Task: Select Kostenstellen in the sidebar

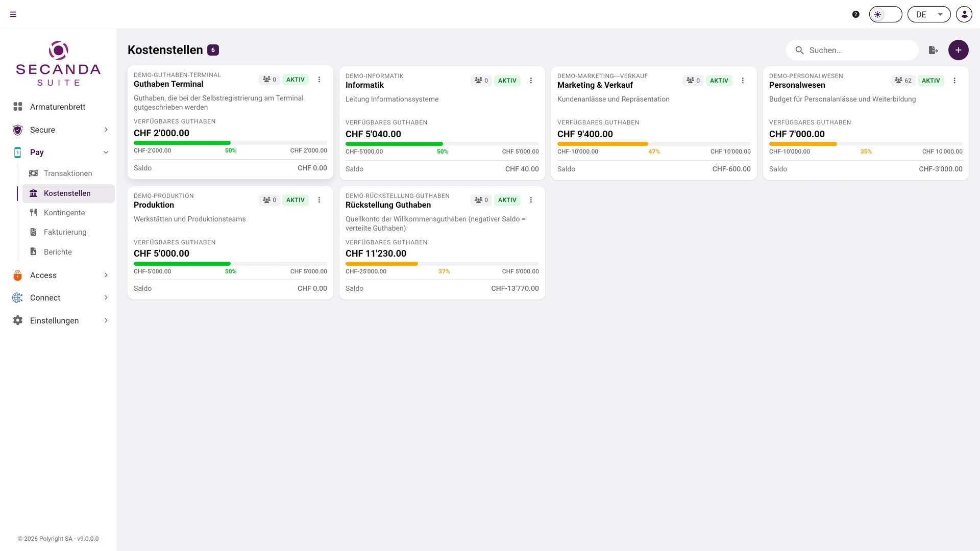Action: 68,193
